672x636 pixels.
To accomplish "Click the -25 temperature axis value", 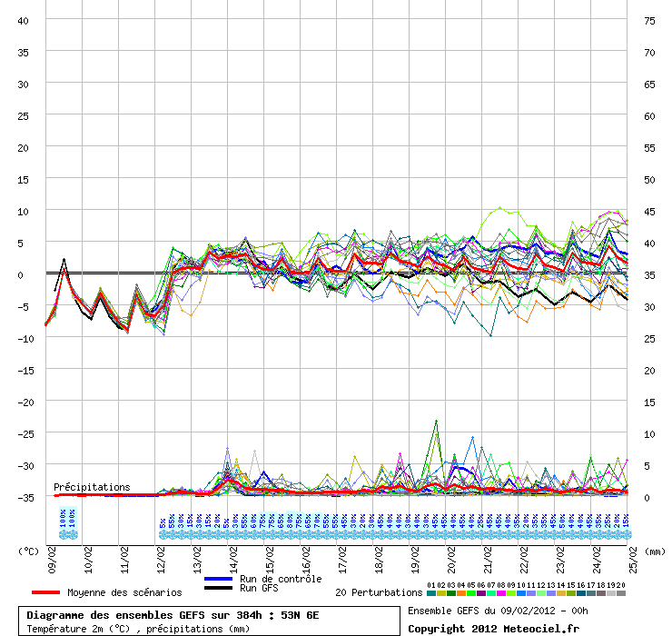I will coord(25,434).
